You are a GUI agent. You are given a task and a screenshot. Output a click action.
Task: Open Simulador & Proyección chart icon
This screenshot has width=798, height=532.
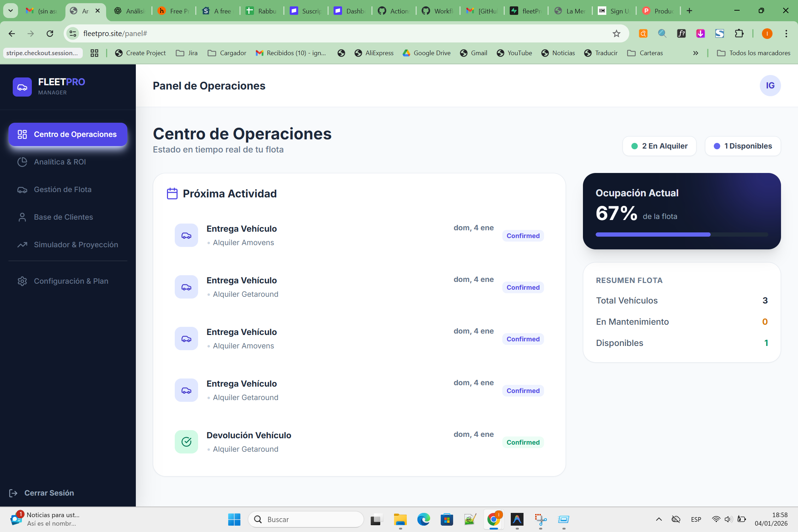click(x=22, y=245)
